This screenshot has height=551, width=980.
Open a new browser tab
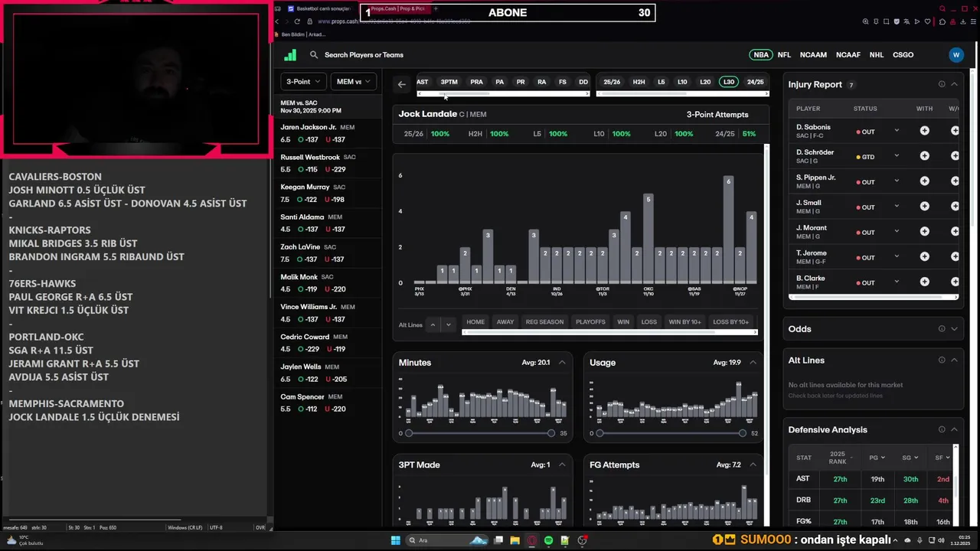click(x=436, y=9)
